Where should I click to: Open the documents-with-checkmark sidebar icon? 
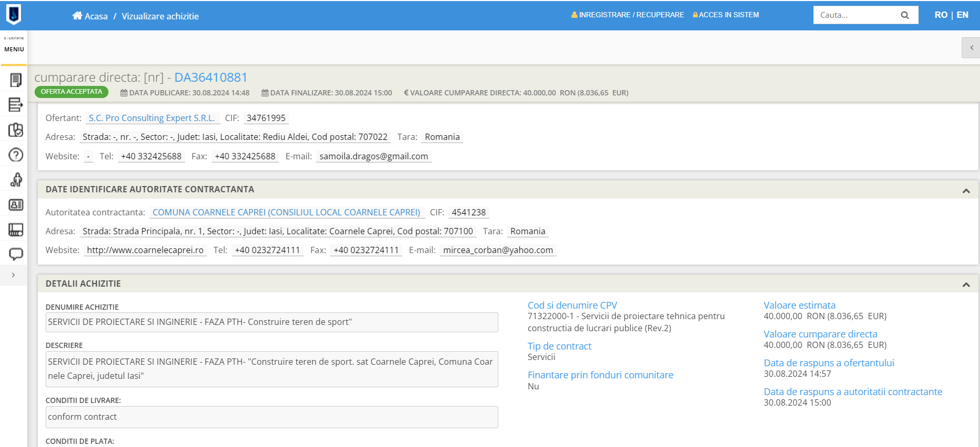point(16,130)
